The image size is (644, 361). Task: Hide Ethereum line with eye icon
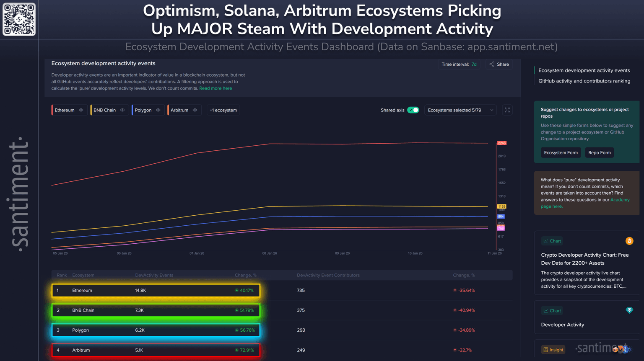tap(81, 110)
